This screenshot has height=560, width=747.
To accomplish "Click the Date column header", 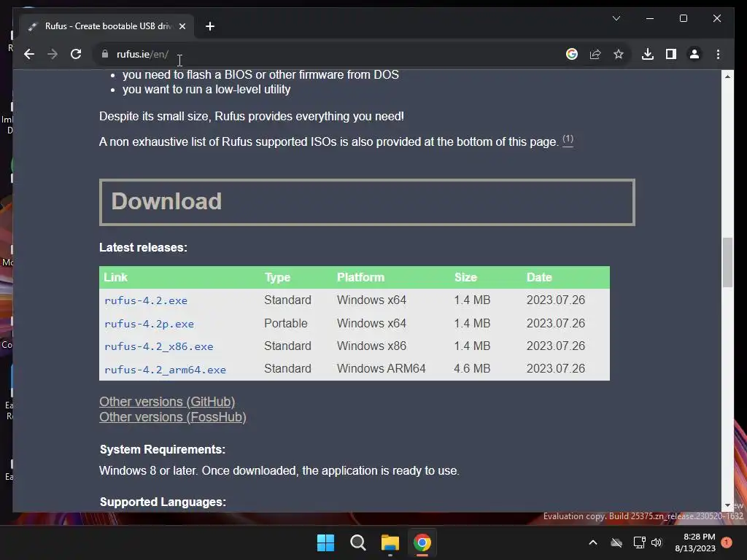I will coord(539,277).
